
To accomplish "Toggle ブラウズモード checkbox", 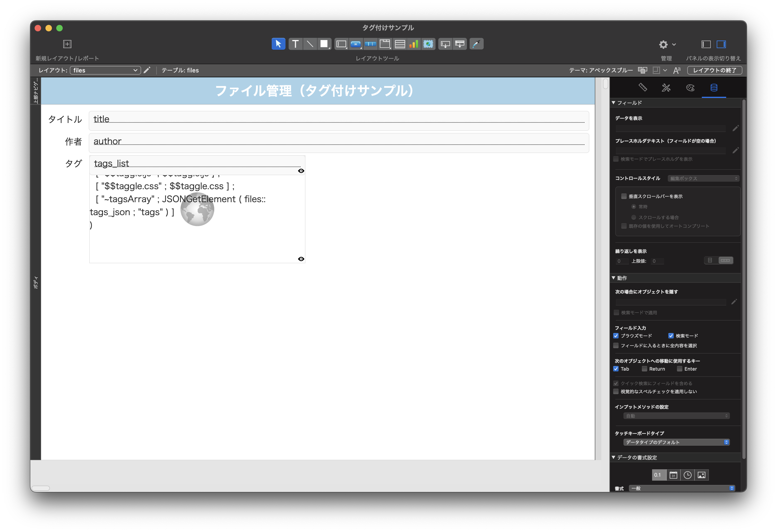I will coord(616,336).
